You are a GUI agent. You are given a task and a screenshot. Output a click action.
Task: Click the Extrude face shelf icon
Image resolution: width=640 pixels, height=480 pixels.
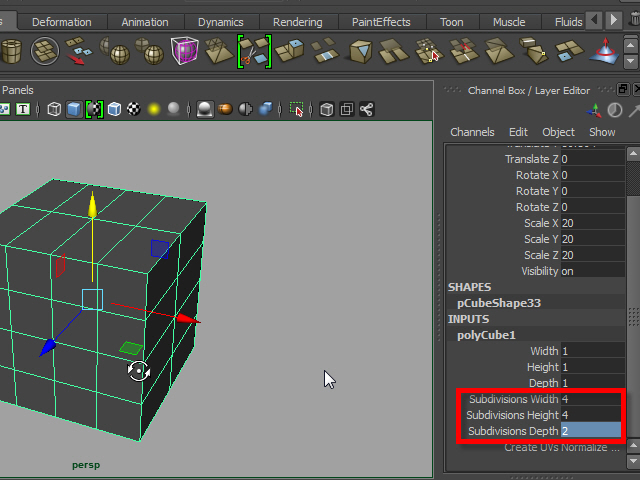coord(289,51)
